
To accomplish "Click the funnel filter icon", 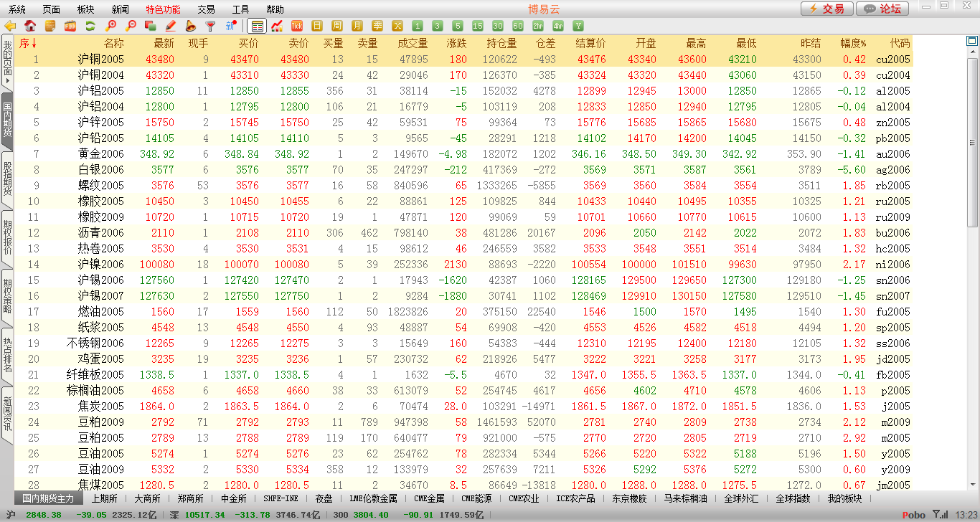I will (x=211, y=26).
